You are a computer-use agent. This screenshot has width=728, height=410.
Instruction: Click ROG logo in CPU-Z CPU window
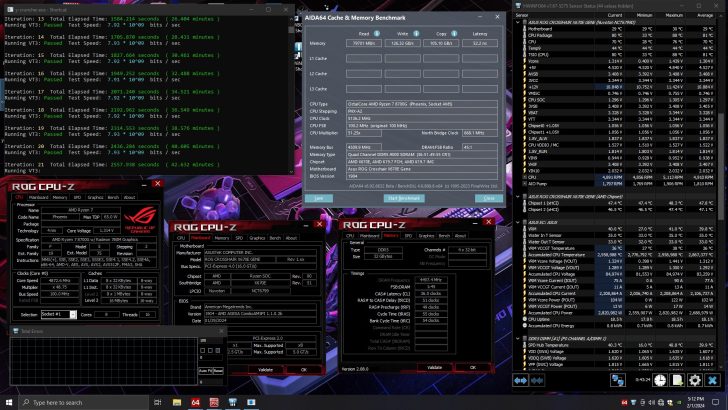click(140, 220)
